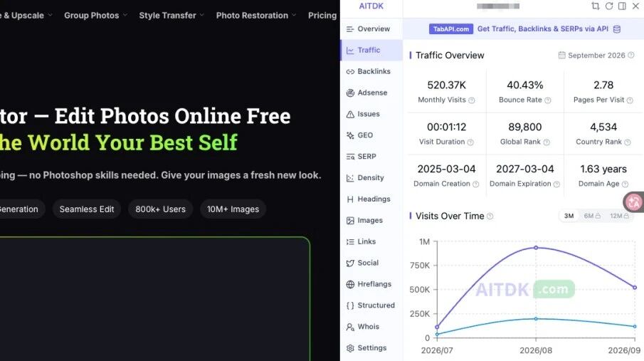Screen dimensions: 644x361
Task: Click the Seamless Edit pill
Action: click(87, 209)
